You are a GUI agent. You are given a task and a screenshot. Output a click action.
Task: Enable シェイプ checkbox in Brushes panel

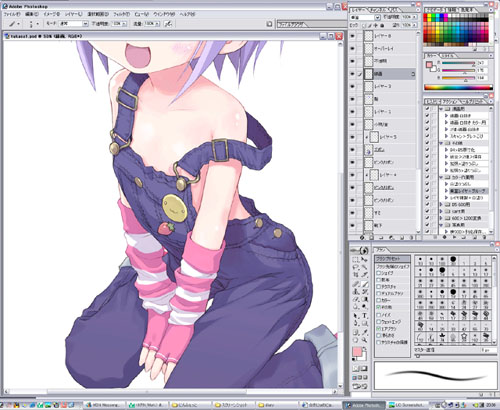pyautogui.click(x=379, y=273)
